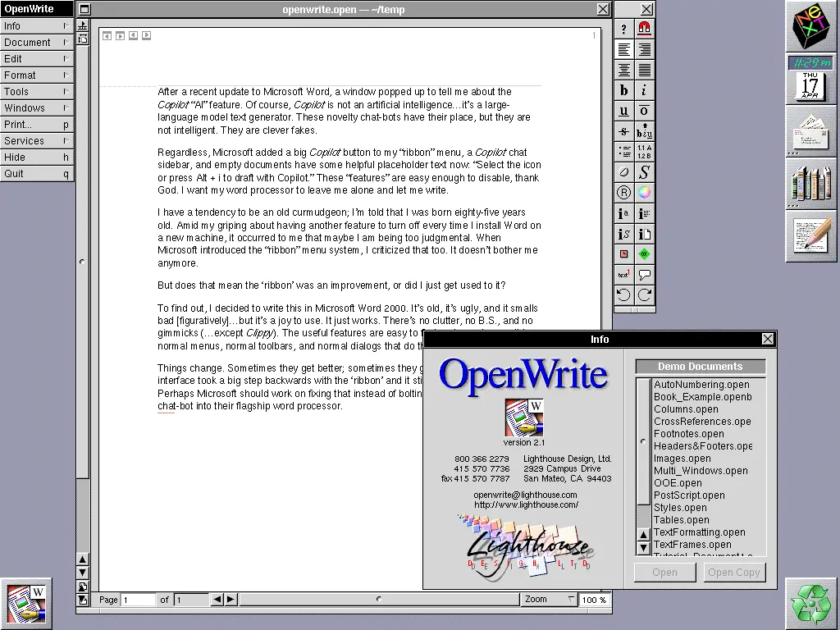Open the color wheel tool

(645, 194)
